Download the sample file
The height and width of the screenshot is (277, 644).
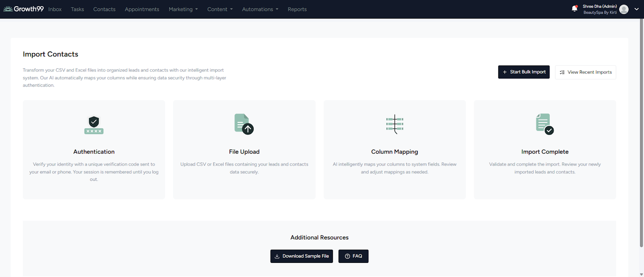coord(301,256)
